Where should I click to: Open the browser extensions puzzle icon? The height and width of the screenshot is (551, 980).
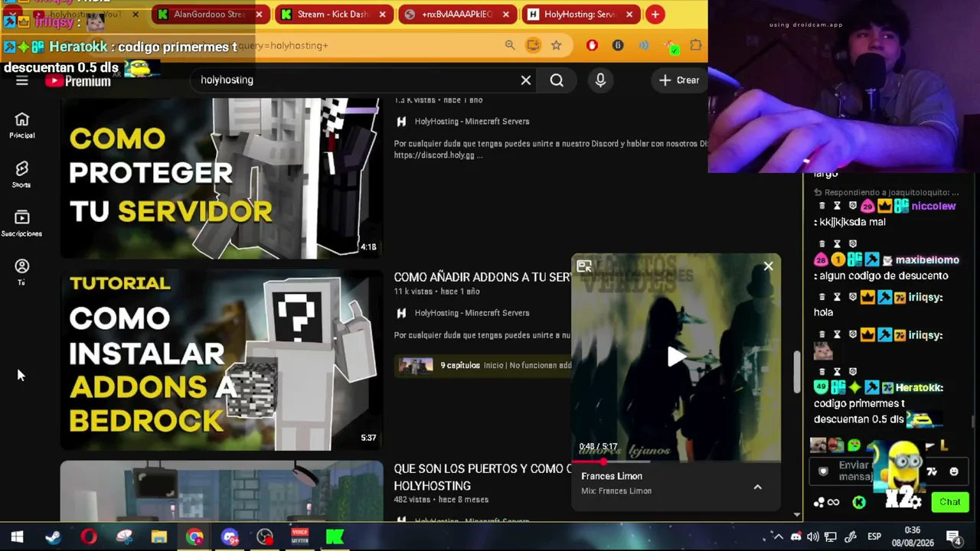point(696,45)
